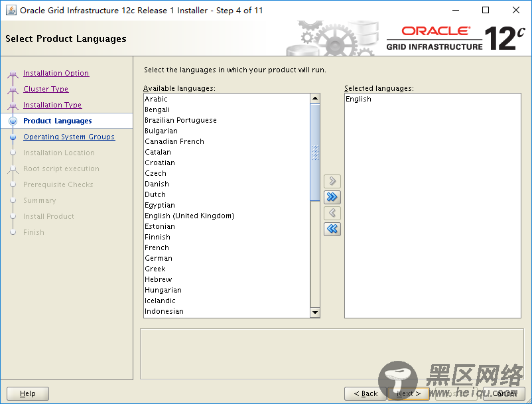The height and width of the screenshot is (404, 532).
Task: Select Icelandic in Available languages
Action: coord(227,301)
